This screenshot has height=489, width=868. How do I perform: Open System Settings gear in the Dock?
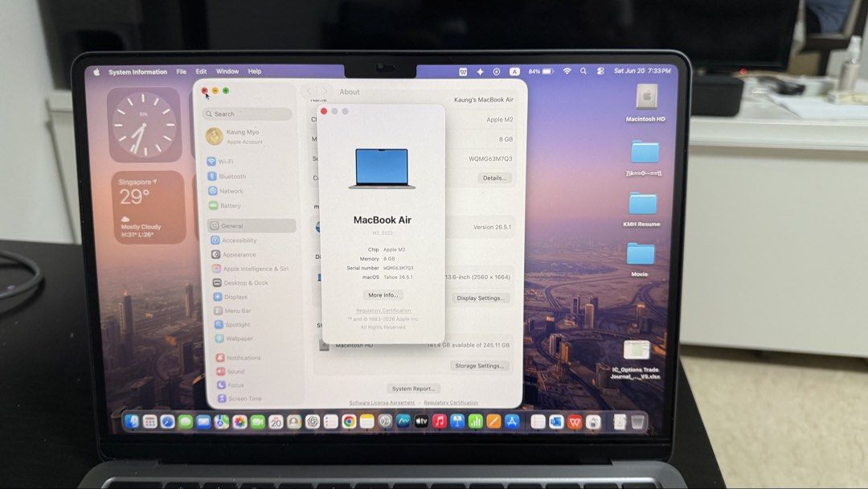click(x=385, y=422)
